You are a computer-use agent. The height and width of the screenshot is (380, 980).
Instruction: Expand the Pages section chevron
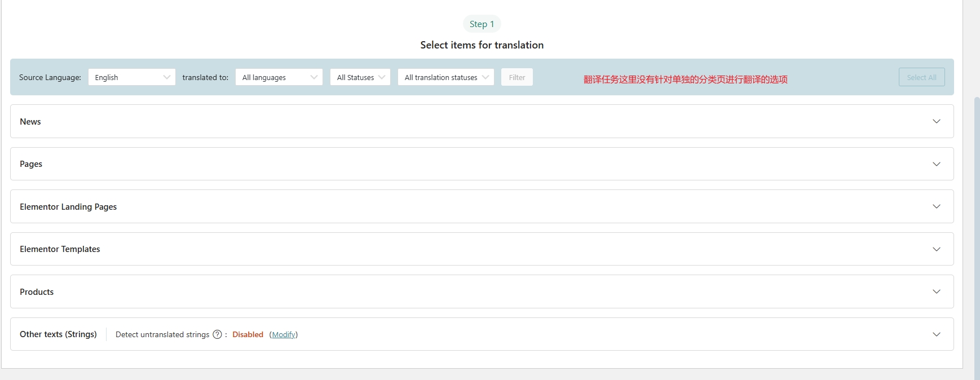pyautogui.click(x=937, y=164)
